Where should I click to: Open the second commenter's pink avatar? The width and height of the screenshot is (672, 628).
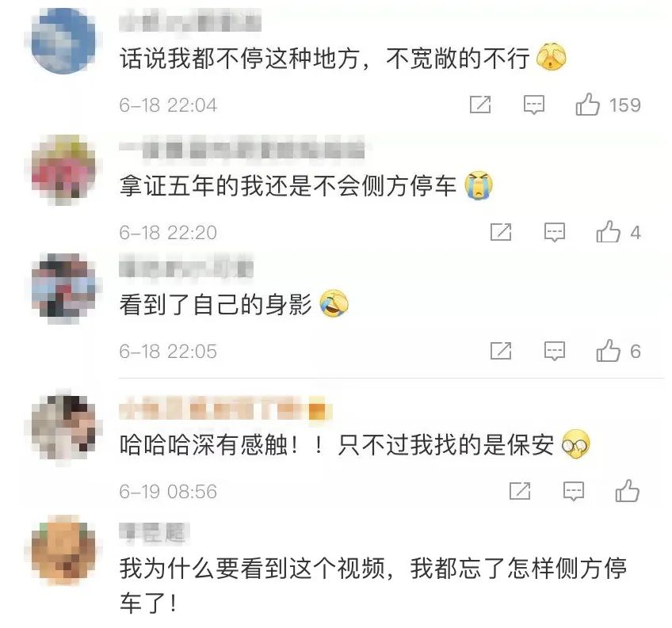click(x=64, y=169)
